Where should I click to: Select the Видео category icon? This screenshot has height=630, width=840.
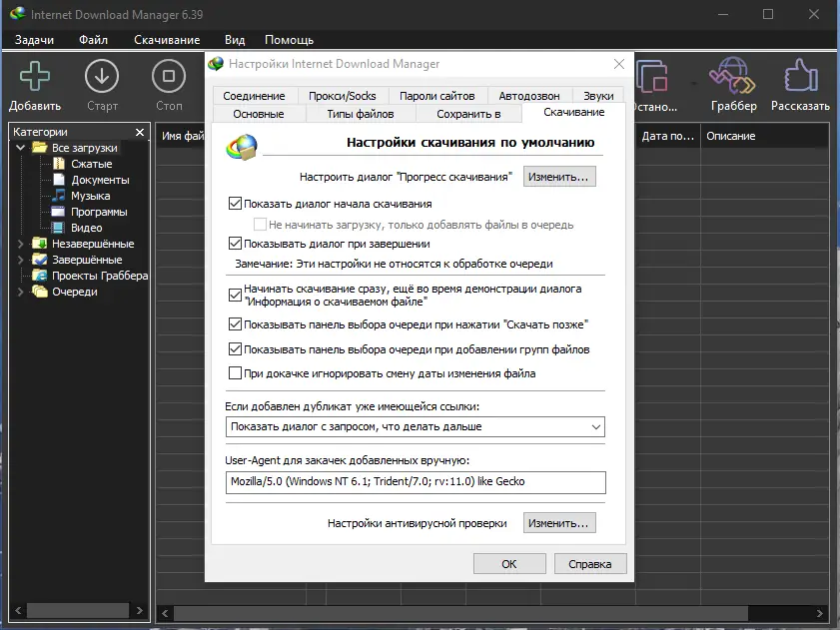tap(58, 228)
